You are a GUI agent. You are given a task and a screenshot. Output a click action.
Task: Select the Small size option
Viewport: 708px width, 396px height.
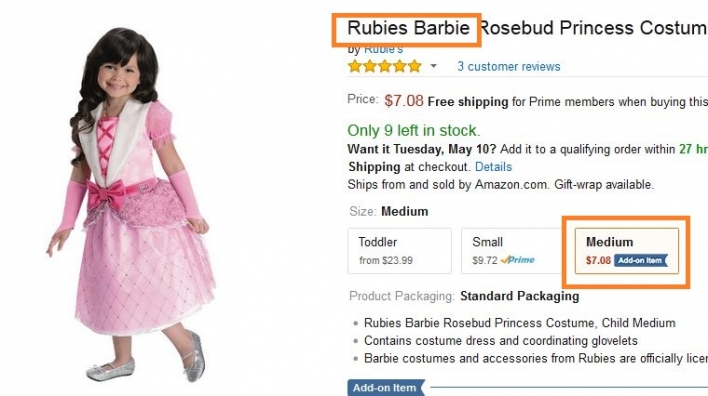pyautogui.click(x=512, y=251)
